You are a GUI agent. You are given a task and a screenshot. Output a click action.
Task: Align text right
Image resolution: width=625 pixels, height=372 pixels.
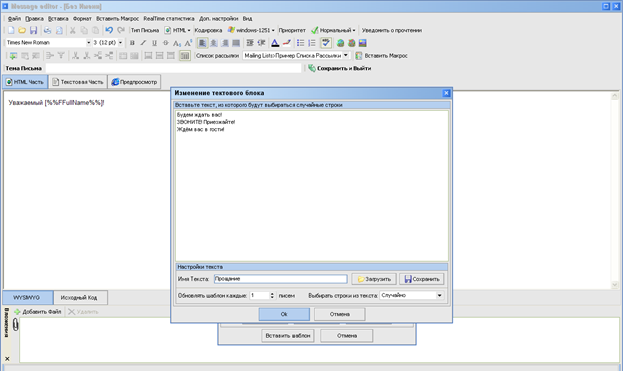point(225,43)
